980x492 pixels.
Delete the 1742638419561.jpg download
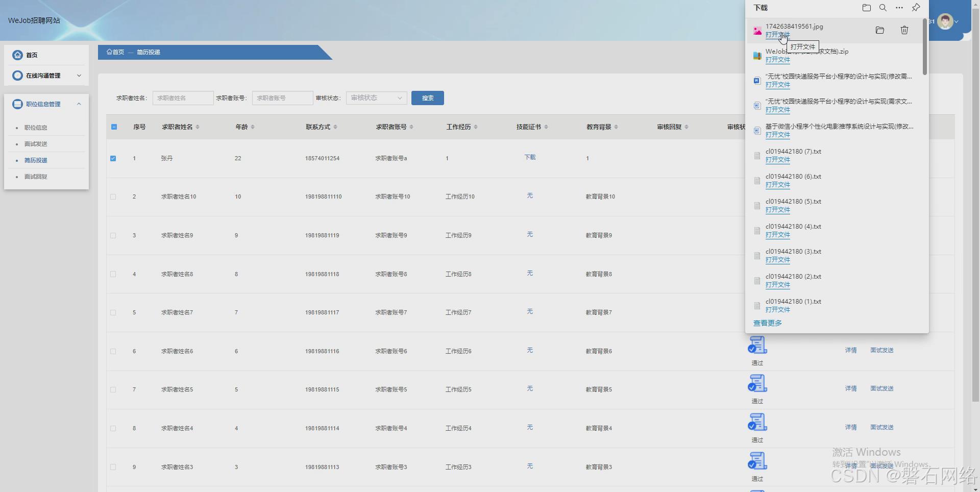pos(904,30)
